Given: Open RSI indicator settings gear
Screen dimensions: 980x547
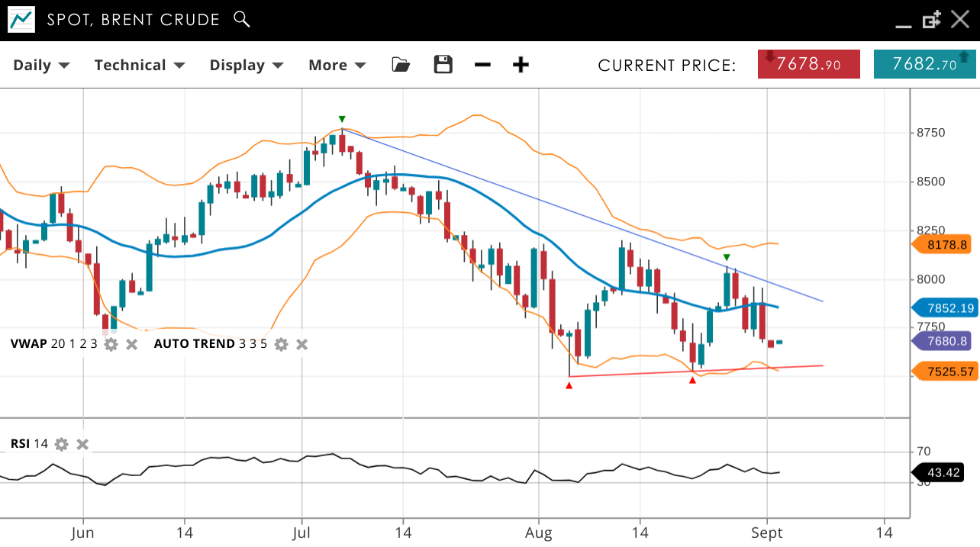Looking at the screenshot, I should [x=62, y=444].
